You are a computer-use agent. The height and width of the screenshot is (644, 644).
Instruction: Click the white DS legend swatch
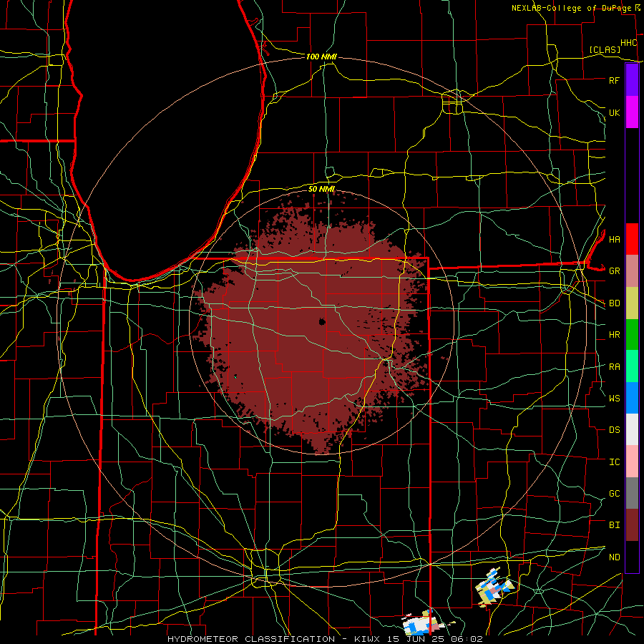(632, 429)
